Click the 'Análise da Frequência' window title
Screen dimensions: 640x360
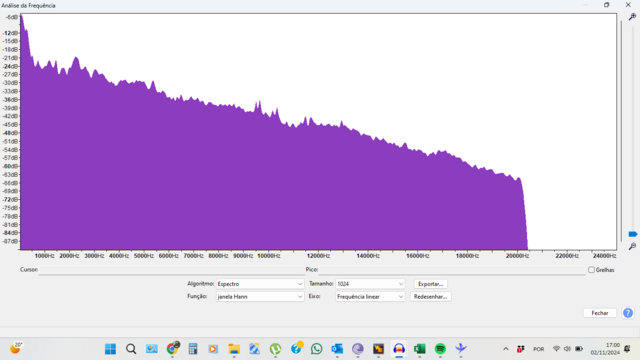click(28, 5)
